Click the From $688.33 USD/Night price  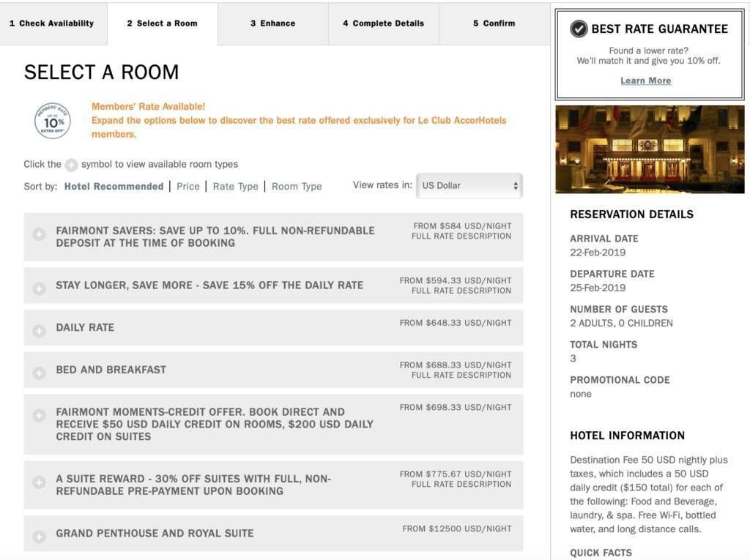[x=456, y=365]
